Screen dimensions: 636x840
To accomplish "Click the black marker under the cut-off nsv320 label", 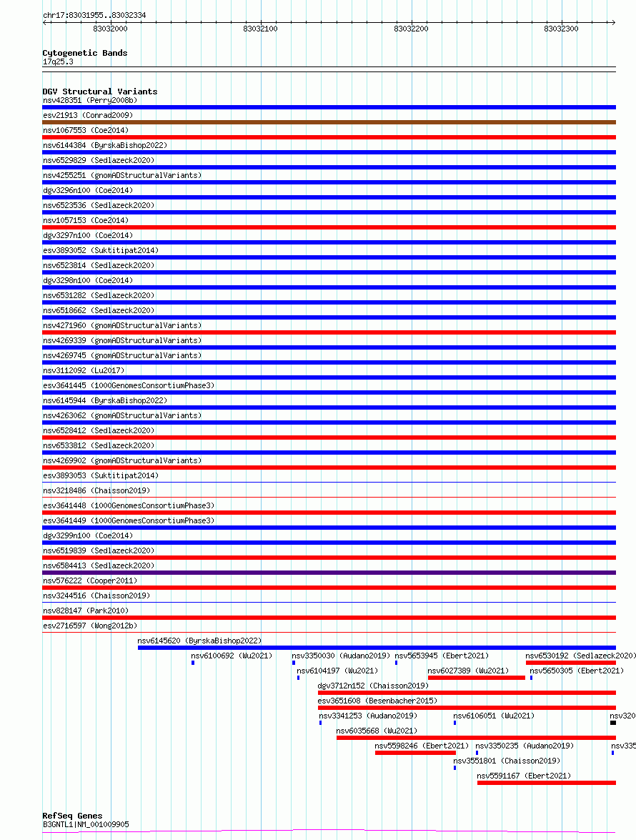I will (613, 723).
